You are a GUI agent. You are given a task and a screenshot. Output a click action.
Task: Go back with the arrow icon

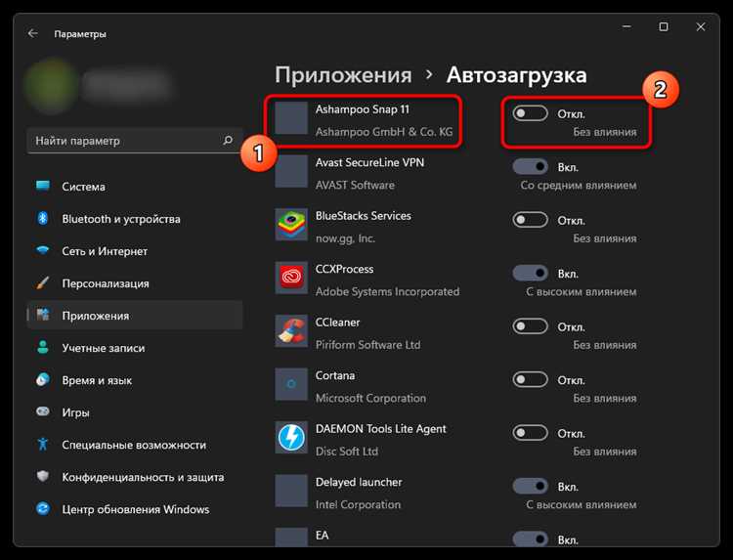[x=32, y=33]
